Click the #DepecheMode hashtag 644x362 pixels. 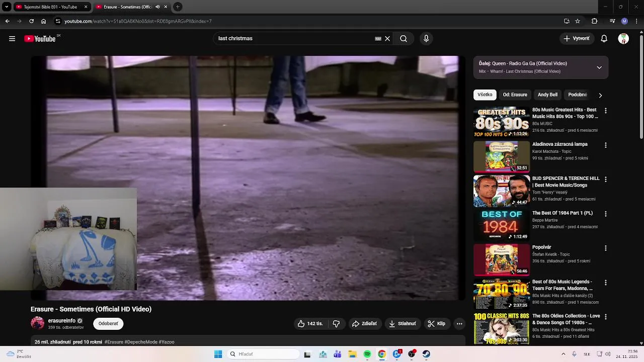coord(141,342)
